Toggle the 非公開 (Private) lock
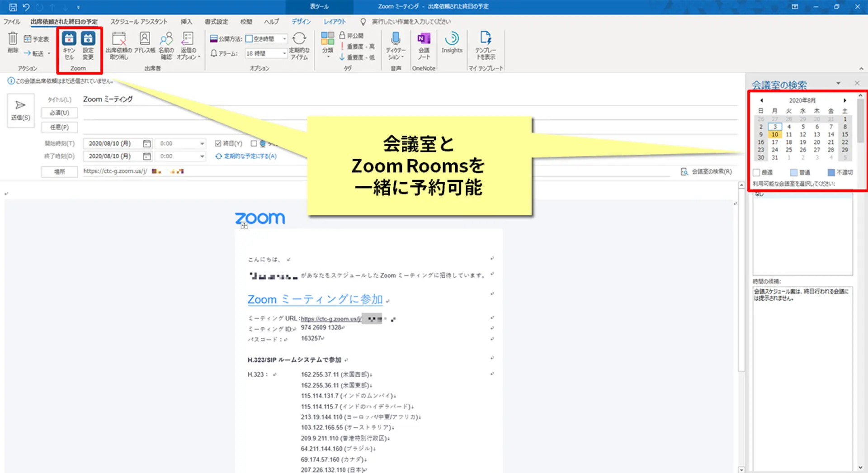The width and height of the screenshot is (868, 473). pos(351,35)
